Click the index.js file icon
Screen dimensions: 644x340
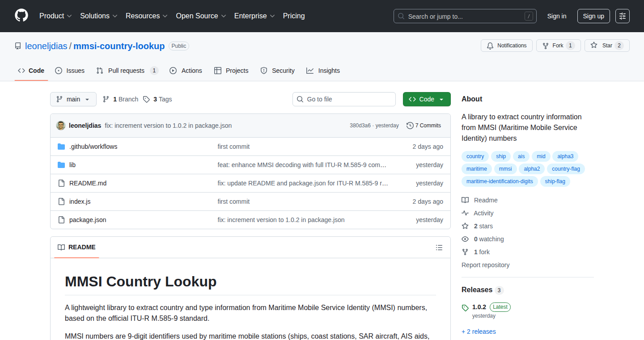[x=61, y=201]
